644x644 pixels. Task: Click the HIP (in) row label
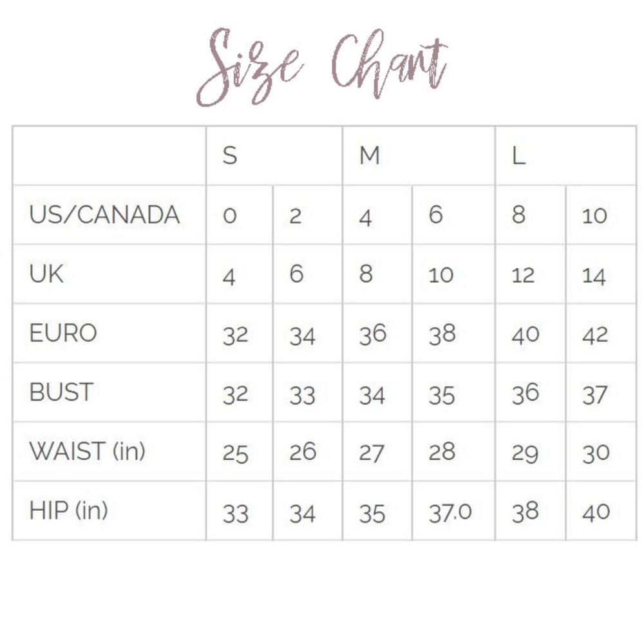68,511
